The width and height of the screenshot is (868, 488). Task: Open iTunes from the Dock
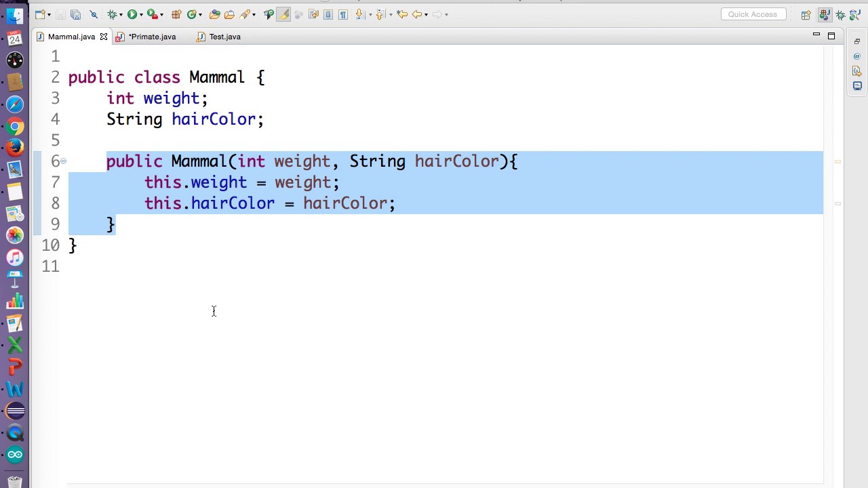click(15, 258)
